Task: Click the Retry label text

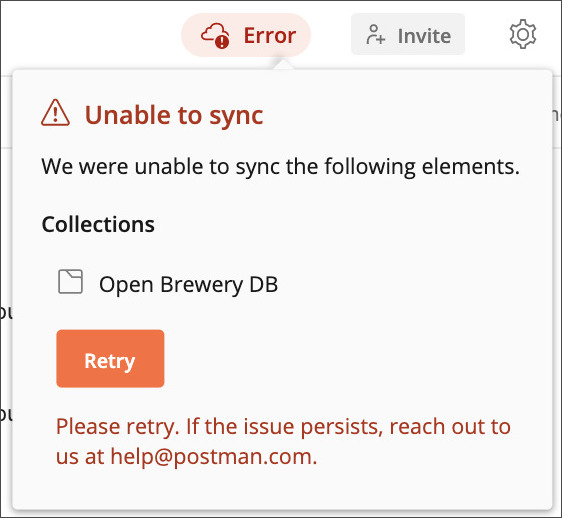Action: (x=110, y=361)
